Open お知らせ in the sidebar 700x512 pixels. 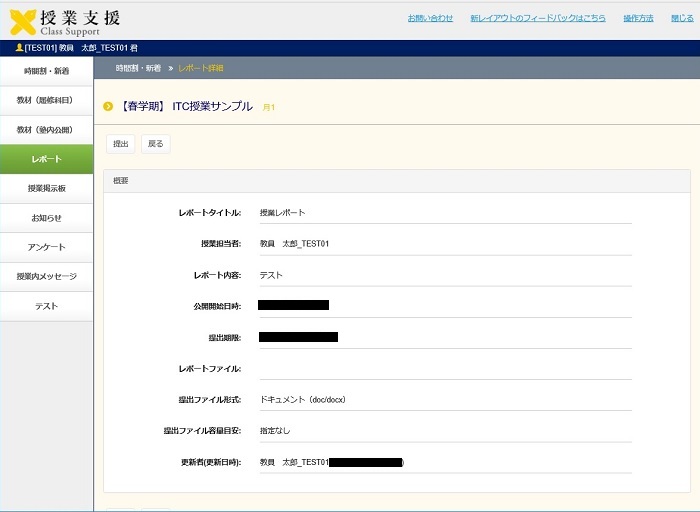pyautogui.click(x=46, y=217)
